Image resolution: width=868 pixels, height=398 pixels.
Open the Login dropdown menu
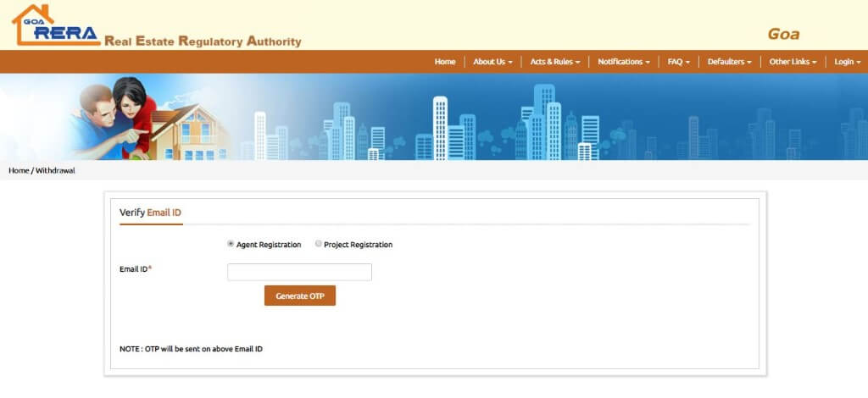coord(847,62)
